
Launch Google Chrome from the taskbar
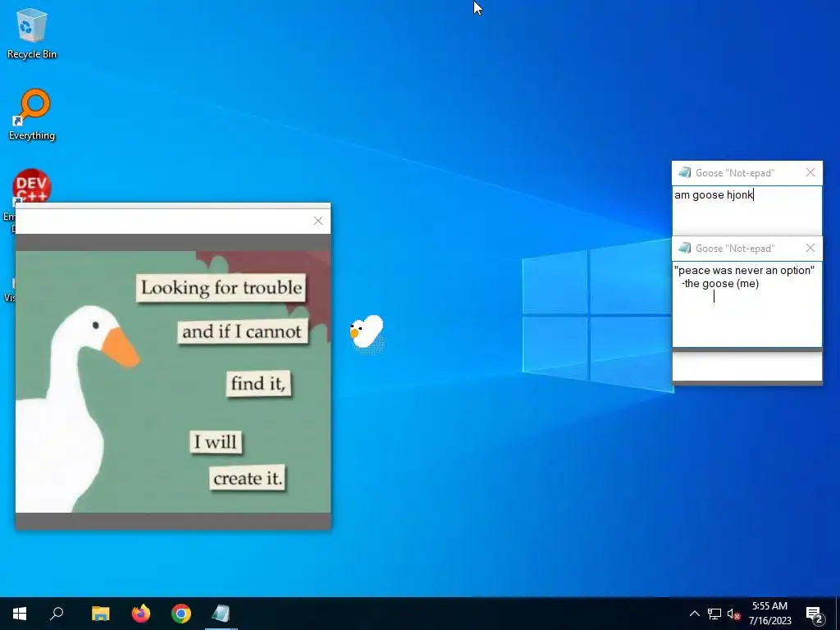(x=181, y=614)
